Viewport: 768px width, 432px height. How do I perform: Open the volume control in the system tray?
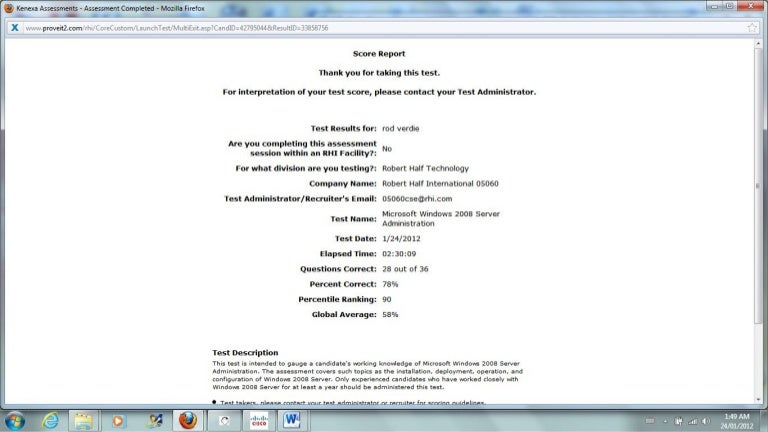coord(706,421)
